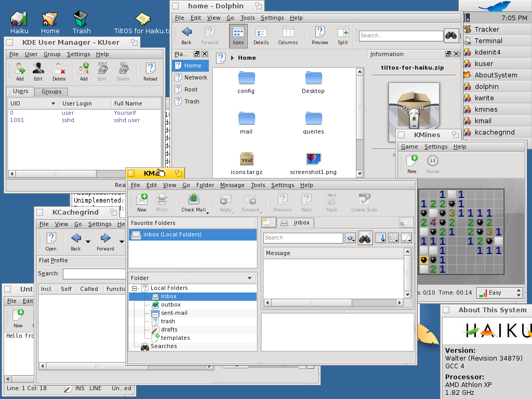532x399 pixels.
Task: Expand Home breadcrumb arrow in Dolphin
Action: pos(232,58)
